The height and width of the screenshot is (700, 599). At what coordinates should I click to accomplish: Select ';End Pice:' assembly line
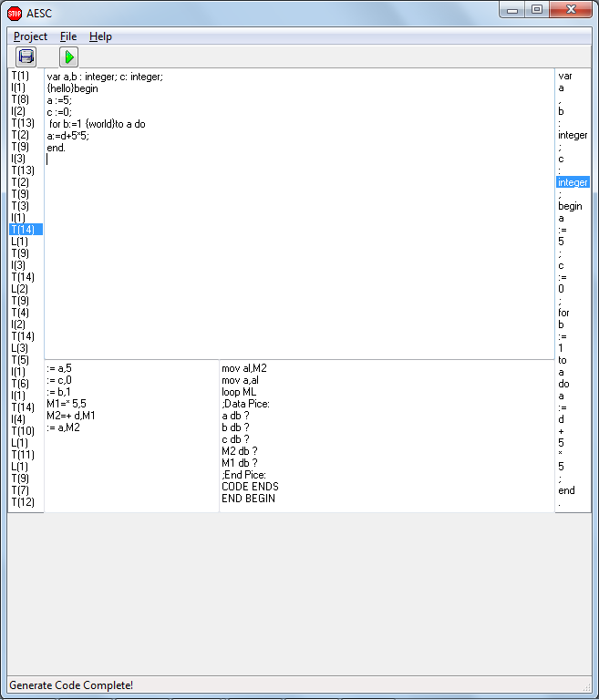click(x=244, y=475)
